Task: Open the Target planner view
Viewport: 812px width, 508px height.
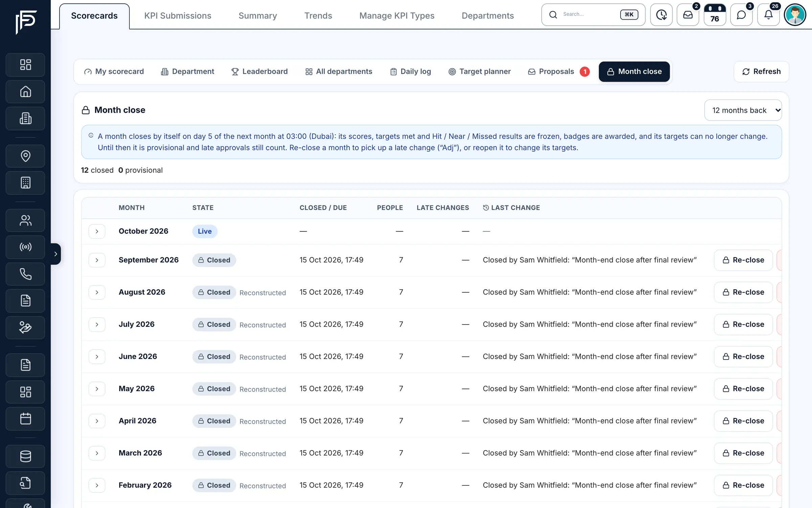Action: 480,71
